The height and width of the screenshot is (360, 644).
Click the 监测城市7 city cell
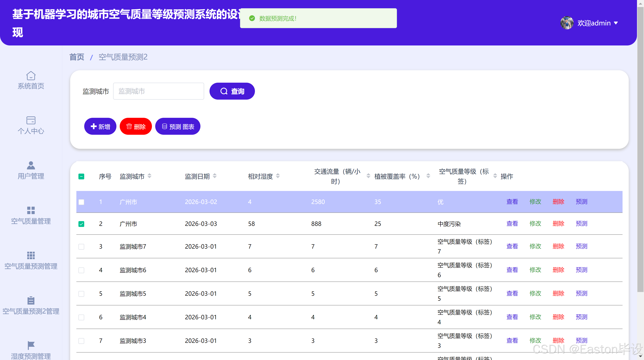pyautogui.click(x=133, y=247)
